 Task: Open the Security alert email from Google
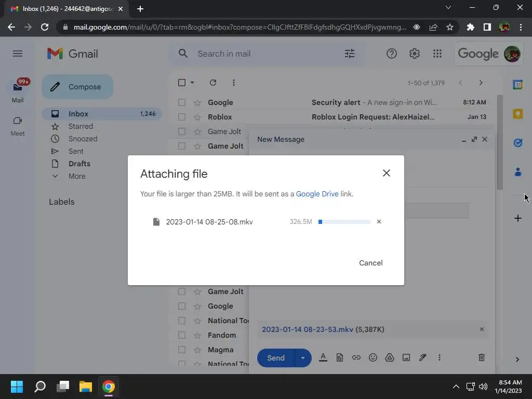pyautogui.click(x=332, y=102)
